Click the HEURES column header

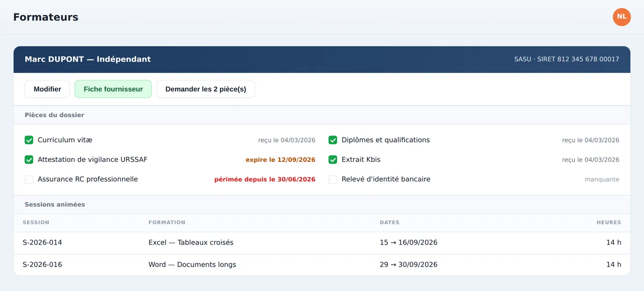click(609, 223)
